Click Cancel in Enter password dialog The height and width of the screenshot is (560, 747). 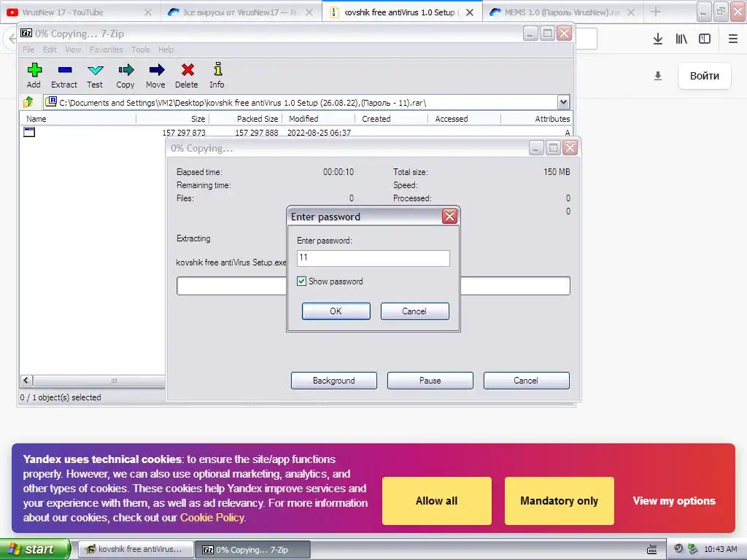pyautogui.click(x=414, y=311)
